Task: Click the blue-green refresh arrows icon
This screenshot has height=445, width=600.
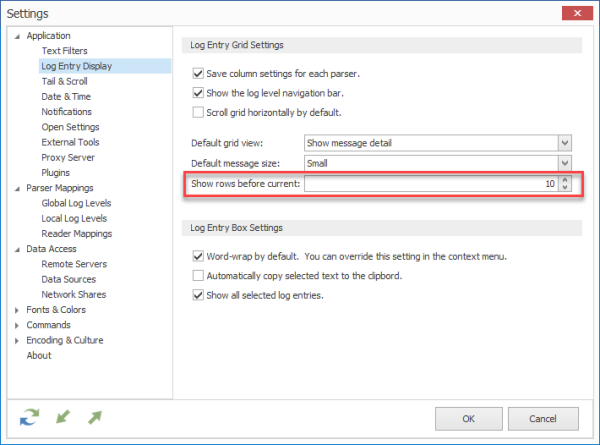Action: pos(29,417)
